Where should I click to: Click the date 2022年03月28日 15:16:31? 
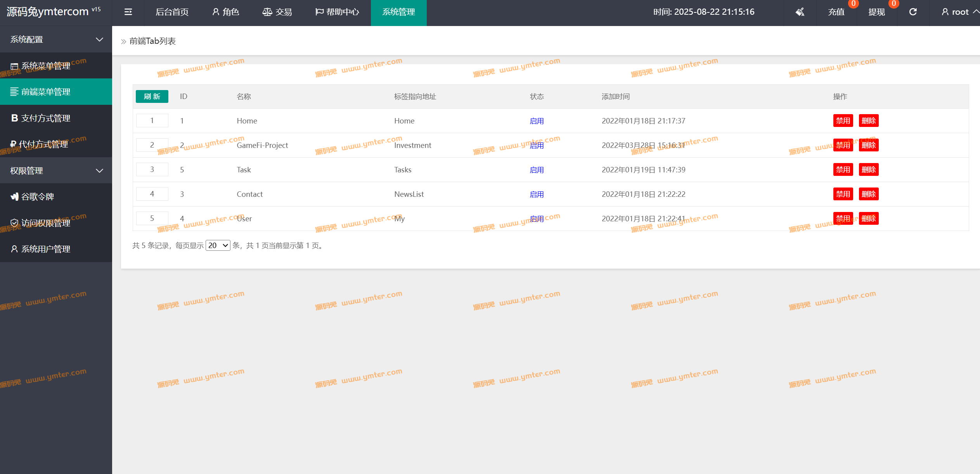point(643,145)
